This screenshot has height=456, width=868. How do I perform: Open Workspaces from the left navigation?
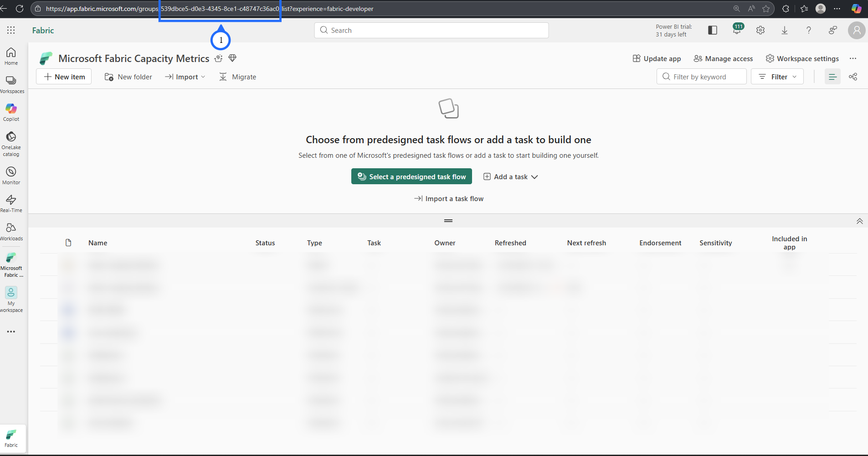click(11, 84)
